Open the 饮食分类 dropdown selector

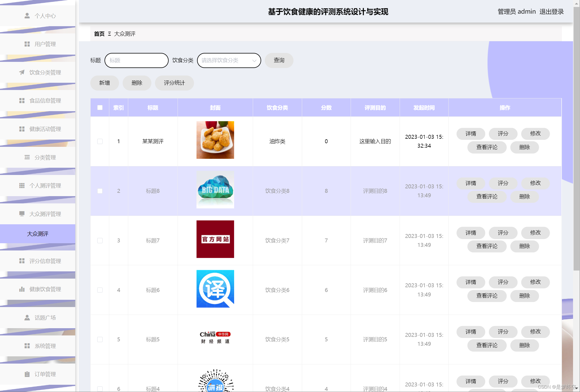[x=229, y=60]
